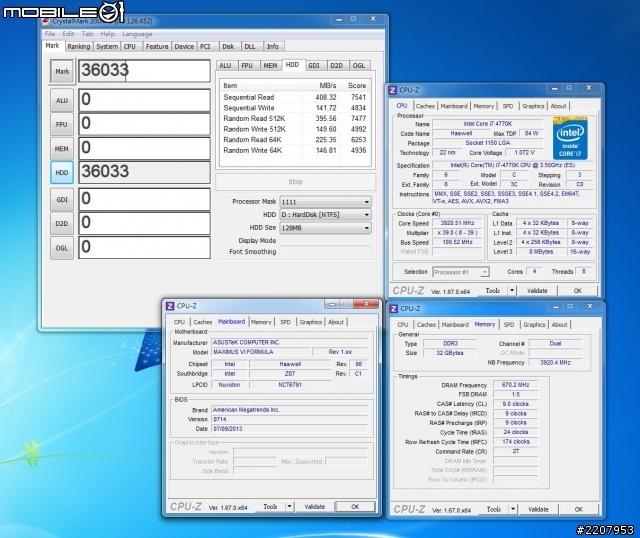Open Caches tab in CPU-Z CPU window
Viewport: 640px width, 538px height.
[425, 106]
